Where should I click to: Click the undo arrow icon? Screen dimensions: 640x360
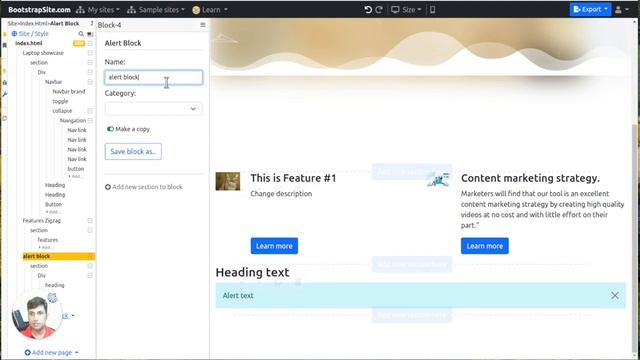click(368, 9)
